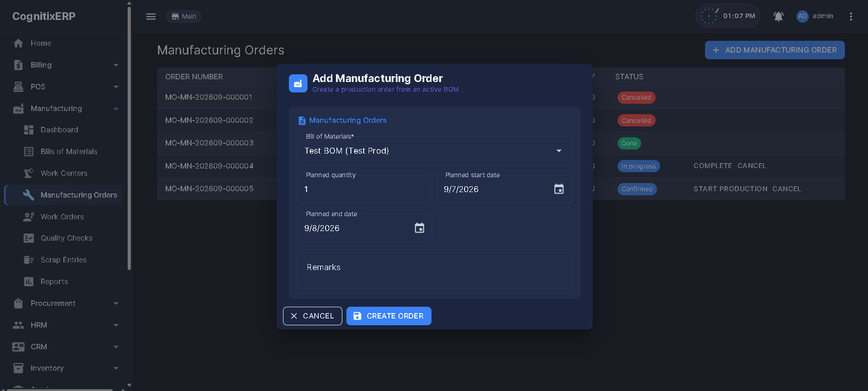The width and height of the screenshot is (868, 391).
Task: Click the Planned quantity field
Action: click(x=364, y=189)
